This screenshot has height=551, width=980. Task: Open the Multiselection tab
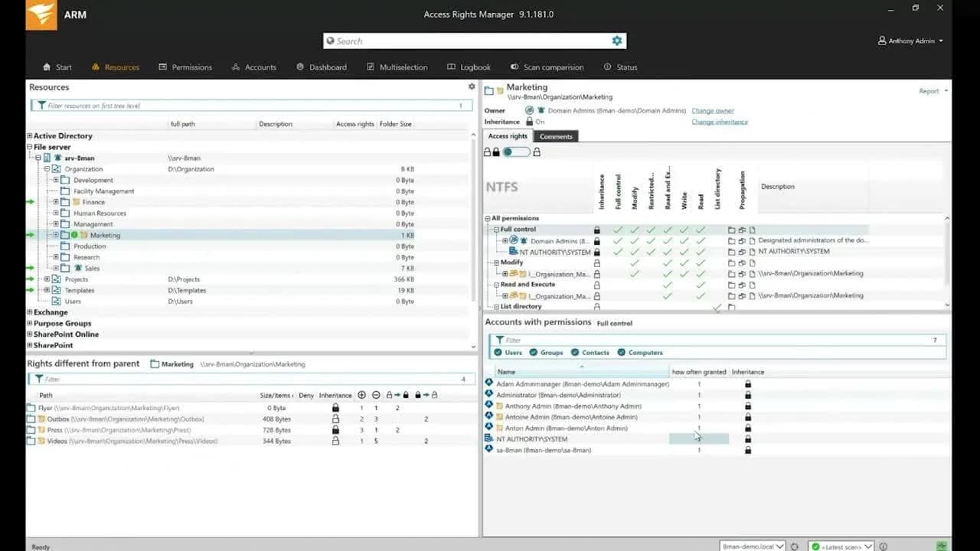point(397,67)
